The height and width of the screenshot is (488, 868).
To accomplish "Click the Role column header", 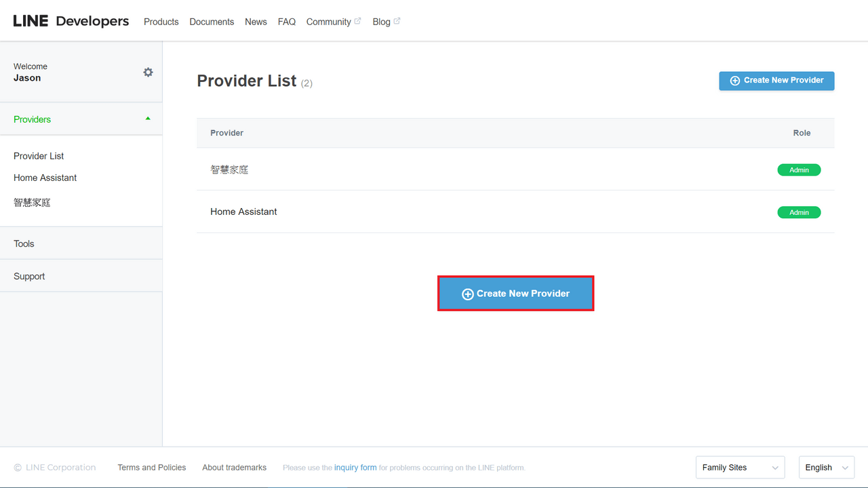I will pyautogui.click(x=802, y=133).
